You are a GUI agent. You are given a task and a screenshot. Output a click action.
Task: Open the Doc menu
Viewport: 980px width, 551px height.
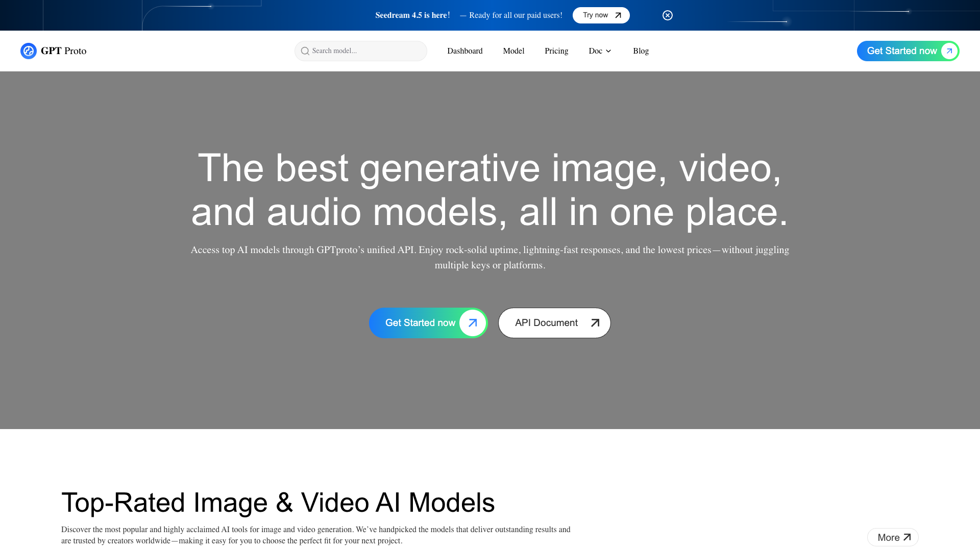(x=600, y=51)
